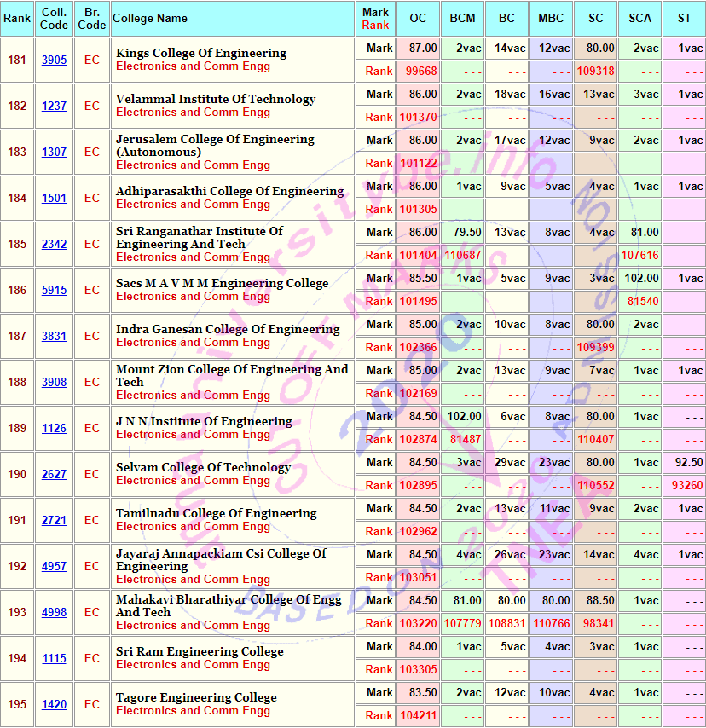Click college code 1237 link
Viewport: 706px width, 728px height.
[54, 107]
